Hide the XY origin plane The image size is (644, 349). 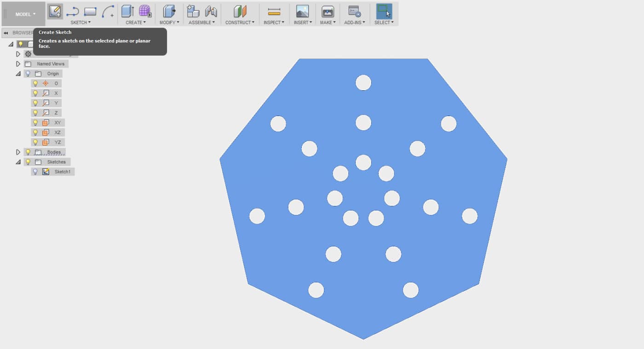pos(36,122)
